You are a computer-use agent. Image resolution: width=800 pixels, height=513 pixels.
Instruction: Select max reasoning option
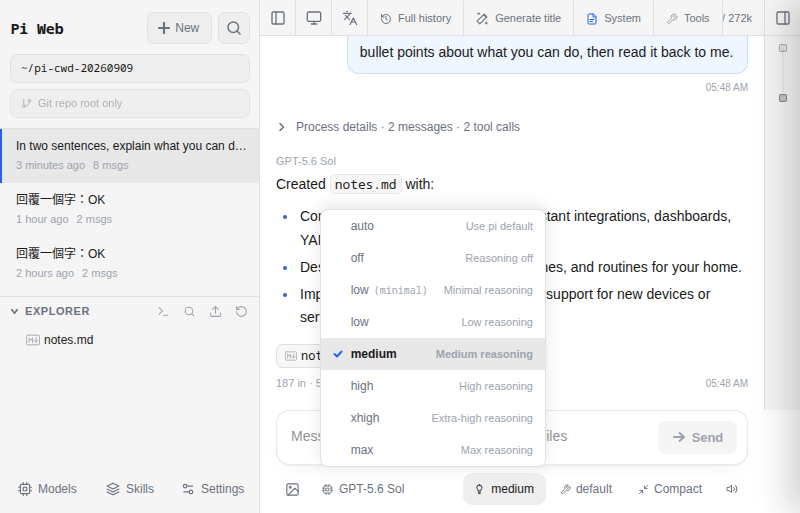point(433,450)
